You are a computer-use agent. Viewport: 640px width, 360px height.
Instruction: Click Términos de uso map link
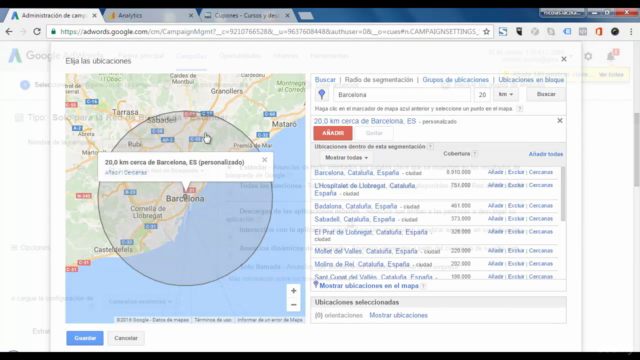(x=213, y=320)
